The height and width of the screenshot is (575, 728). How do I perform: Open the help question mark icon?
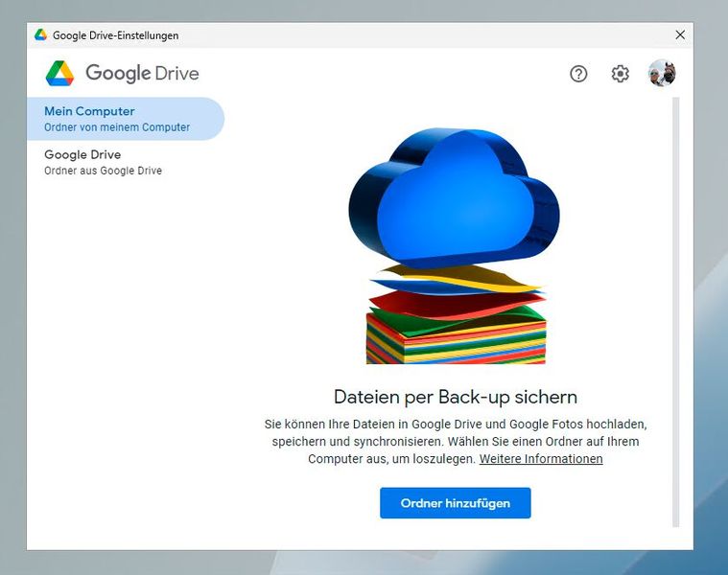(x=578, y=74)
